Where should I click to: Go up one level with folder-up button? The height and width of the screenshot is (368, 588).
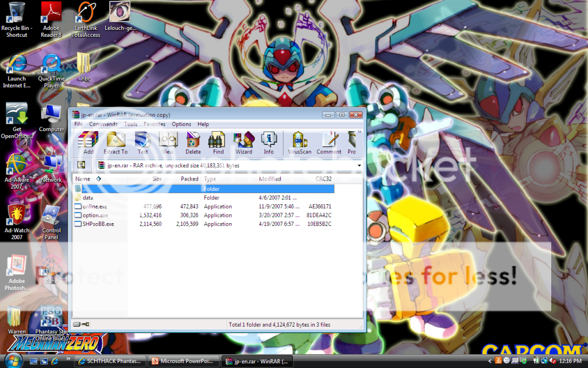(81, 166)
